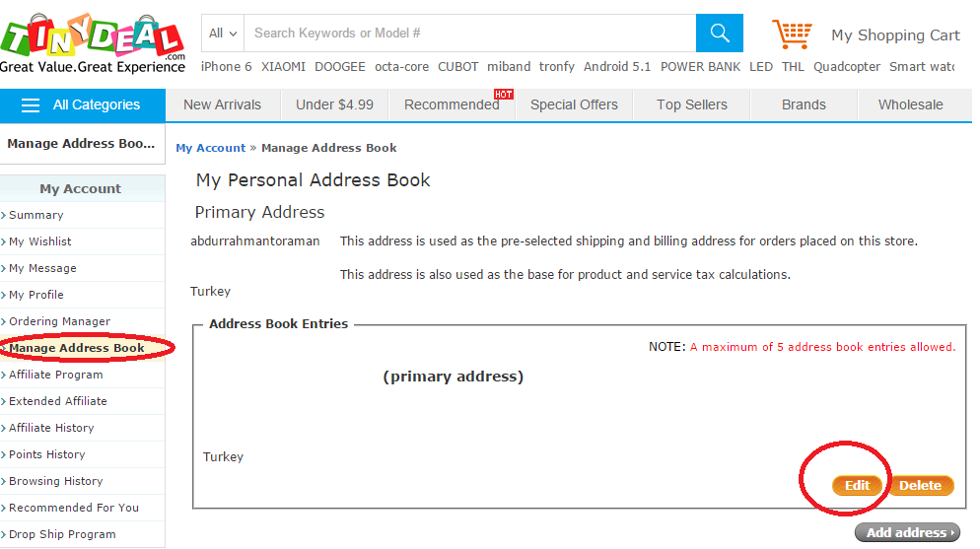Open the New Arrivals tab

(222, 104)
